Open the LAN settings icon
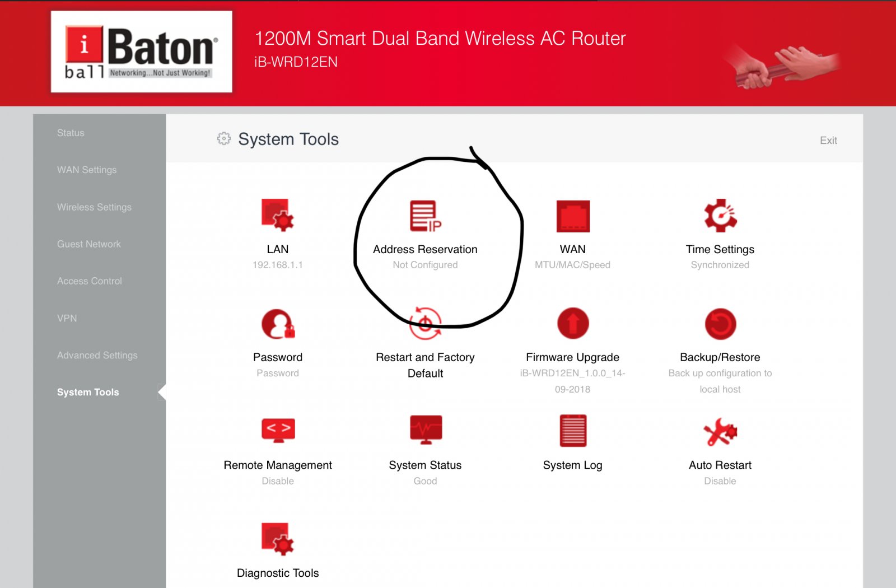 click(277, 216)
